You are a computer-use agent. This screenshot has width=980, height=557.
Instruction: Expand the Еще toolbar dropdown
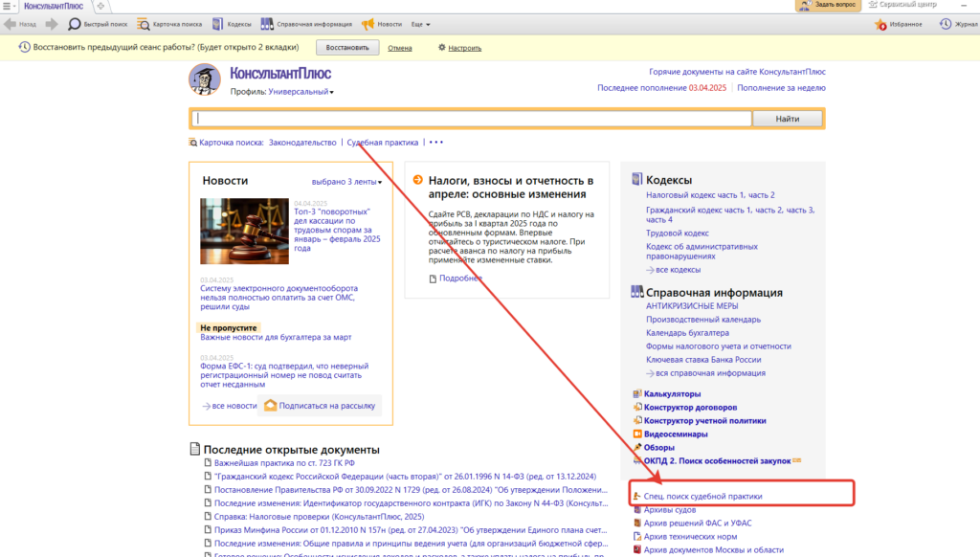[x=421, y=24]
